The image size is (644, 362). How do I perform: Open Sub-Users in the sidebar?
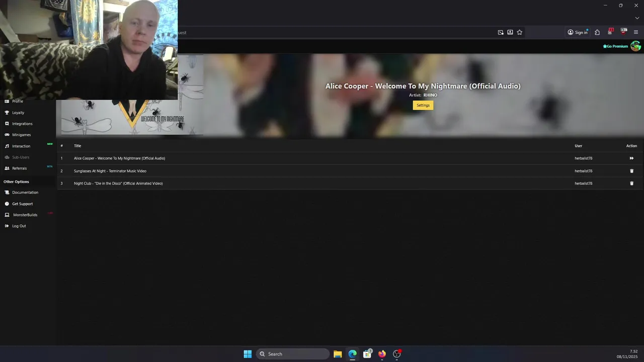coord(21,157)
